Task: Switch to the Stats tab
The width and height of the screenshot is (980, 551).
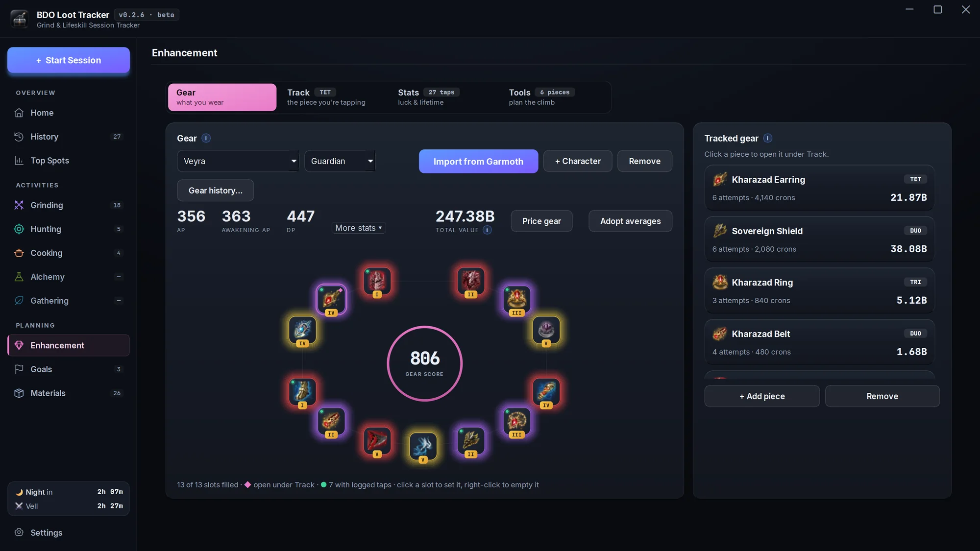Action: coord(444,97)
